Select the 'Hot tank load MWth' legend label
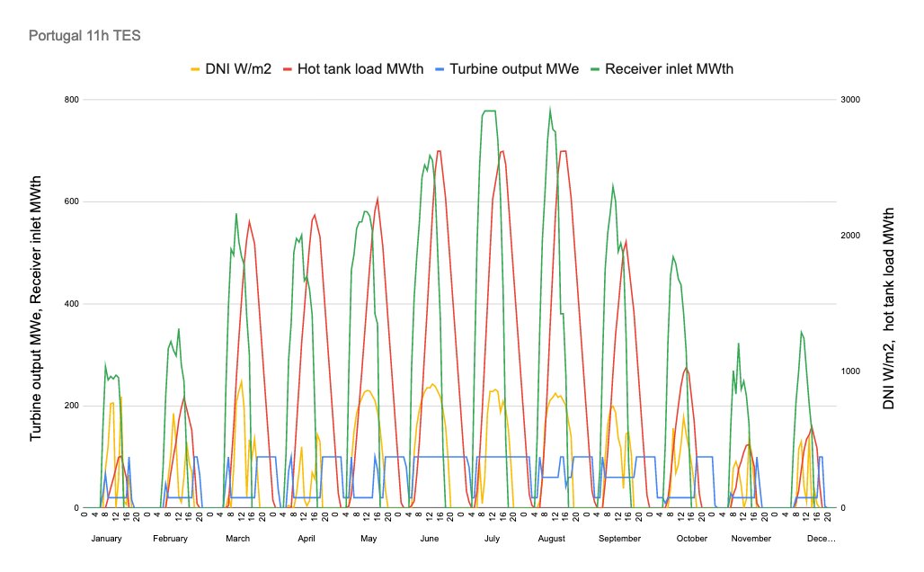 pyautogui.click(x=360, y=69)
